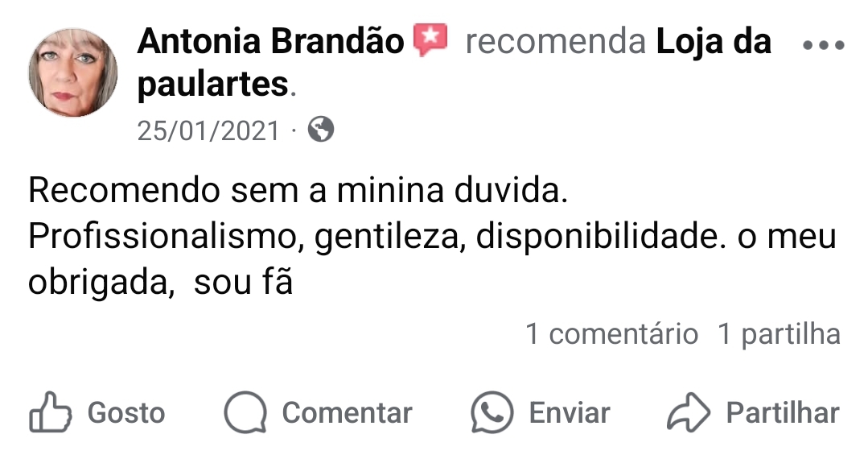Click the line starting with Profissionalismo
Viewport: 868px width, 459px height.
(x=432, y=239)
